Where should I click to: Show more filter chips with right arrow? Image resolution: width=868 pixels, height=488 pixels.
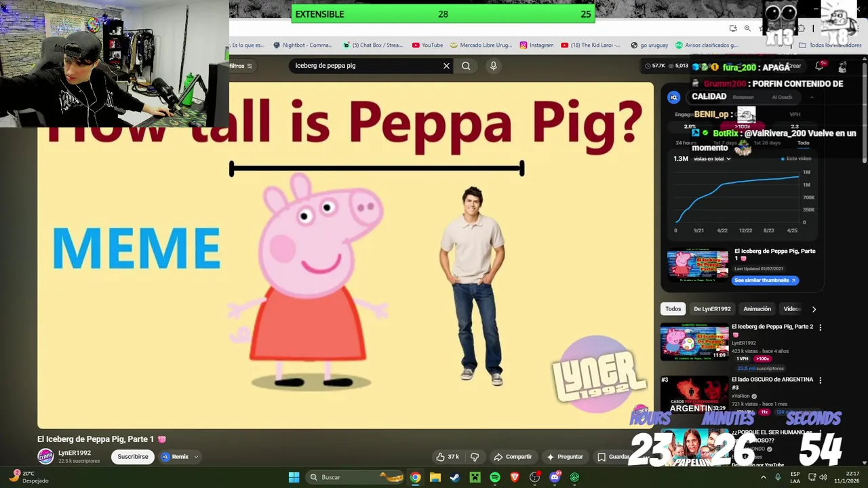(x=814, y=309)
